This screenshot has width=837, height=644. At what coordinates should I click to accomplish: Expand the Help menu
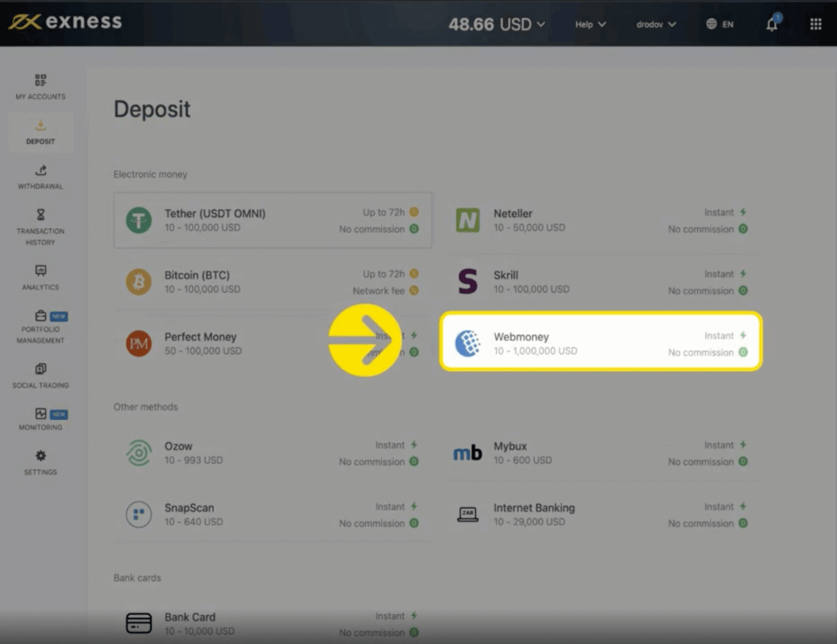tap(590, 24)
